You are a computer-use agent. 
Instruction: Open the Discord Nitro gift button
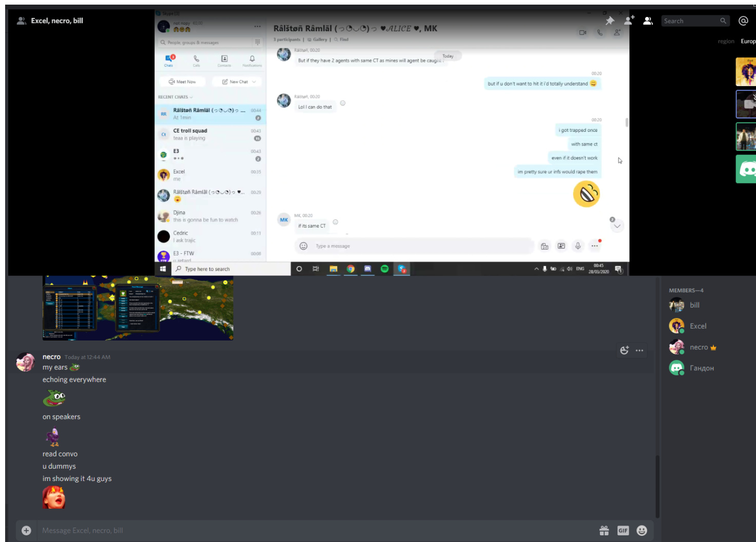click(604, 531)
